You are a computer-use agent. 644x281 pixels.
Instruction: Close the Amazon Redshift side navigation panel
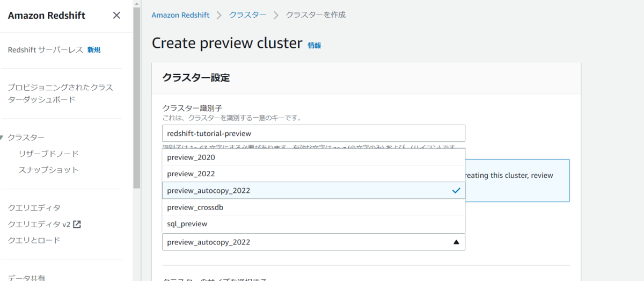coord(116,15)
